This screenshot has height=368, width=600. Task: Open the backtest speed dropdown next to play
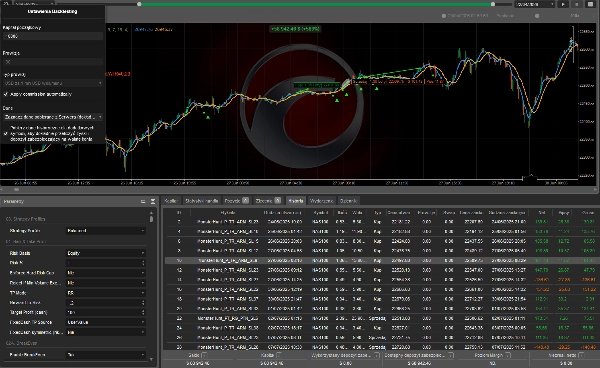pos(534,4)
